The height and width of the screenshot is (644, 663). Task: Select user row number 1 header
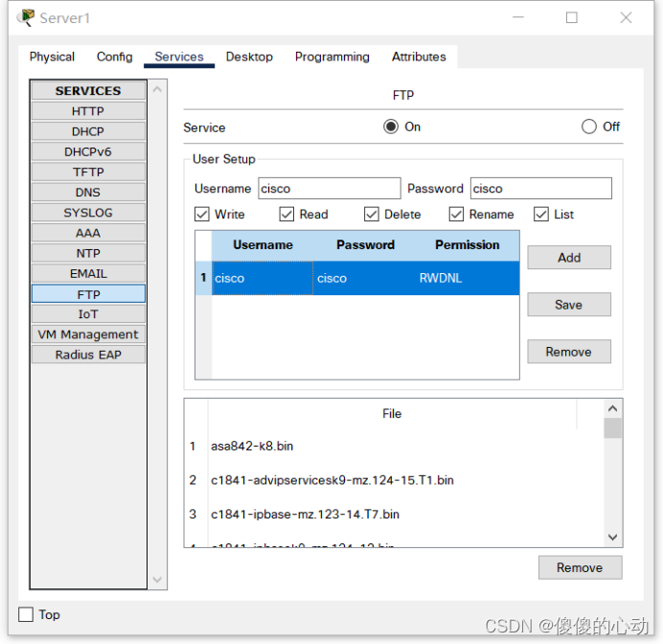pyautogui.click(x=203, y=278)
